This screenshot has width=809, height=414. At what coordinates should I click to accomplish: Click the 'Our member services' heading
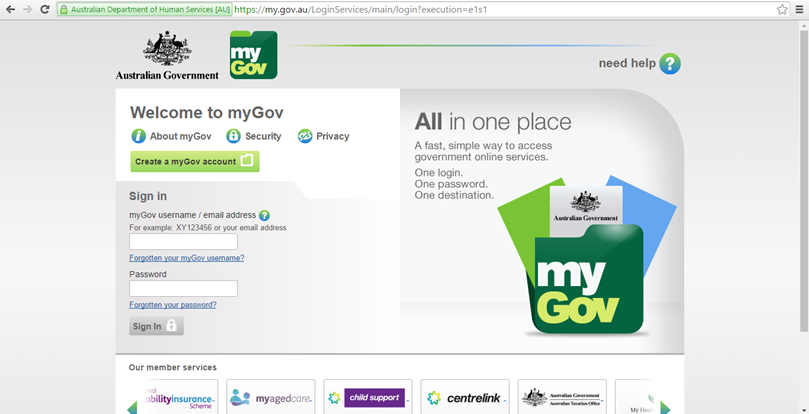pyautogui.click(x=172, y=368)
